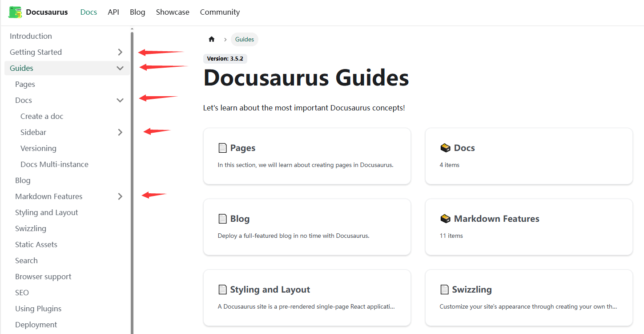This screenshot has width=644, height=334.
Task: Open Search in the sidebar
Action: click(26, 261)
